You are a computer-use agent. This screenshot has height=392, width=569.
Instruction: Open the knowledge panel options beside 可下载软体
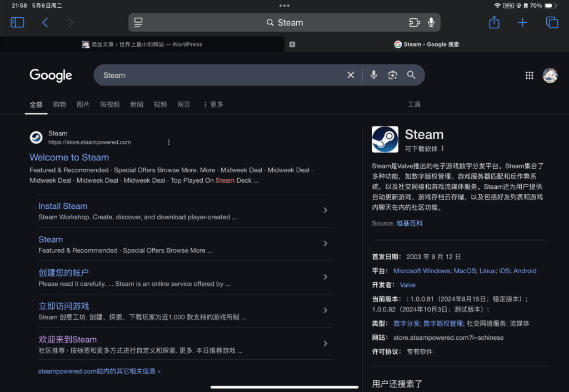(442, 149)
